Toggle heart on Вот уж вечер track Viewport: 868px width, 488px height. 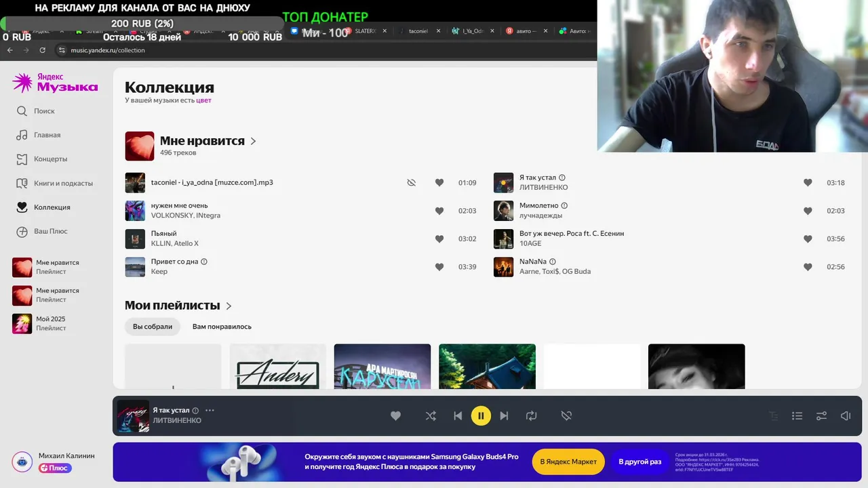pyautogui.click(x=808, y=239)
